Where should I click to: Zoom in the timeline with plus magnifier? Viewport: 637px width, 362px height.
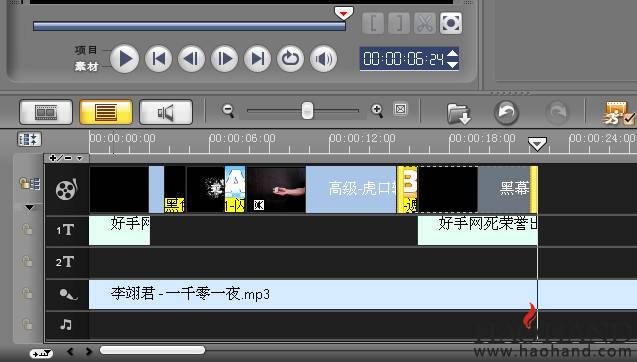(377, 110)
